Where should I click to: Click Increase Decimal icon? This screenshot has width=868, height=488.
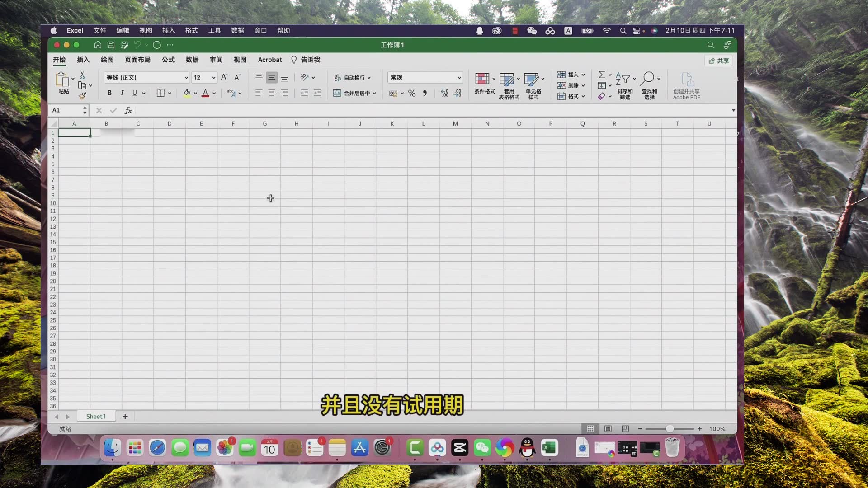click(x=445, y=93)
